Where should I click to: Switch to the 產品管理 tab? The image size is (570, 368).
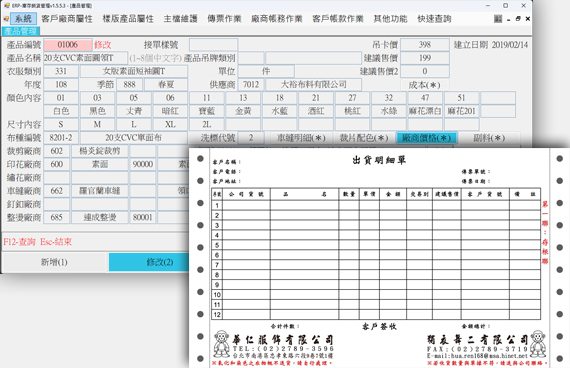coord(21,31)
